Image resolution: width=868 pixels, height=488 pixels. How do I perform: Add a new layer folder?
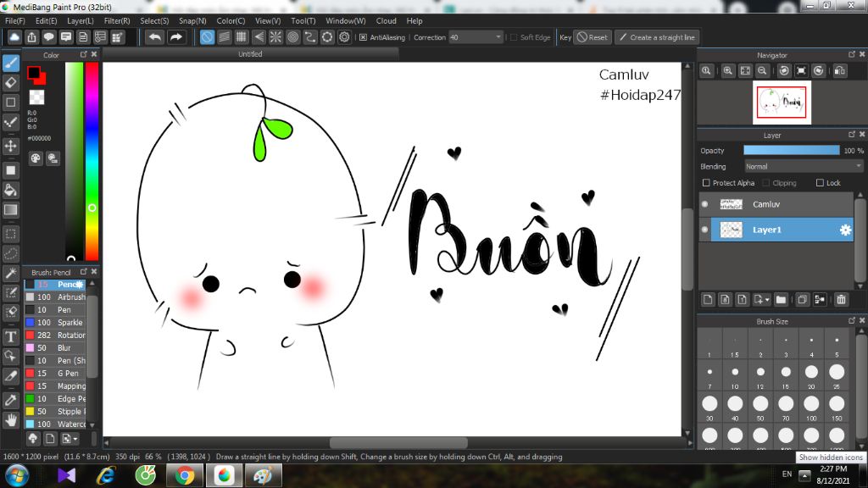(781, 299)
